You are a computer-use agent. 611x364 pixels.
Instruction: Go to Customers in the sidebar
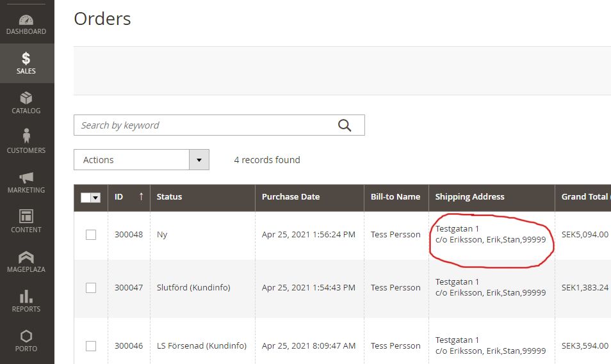(26, 137)
